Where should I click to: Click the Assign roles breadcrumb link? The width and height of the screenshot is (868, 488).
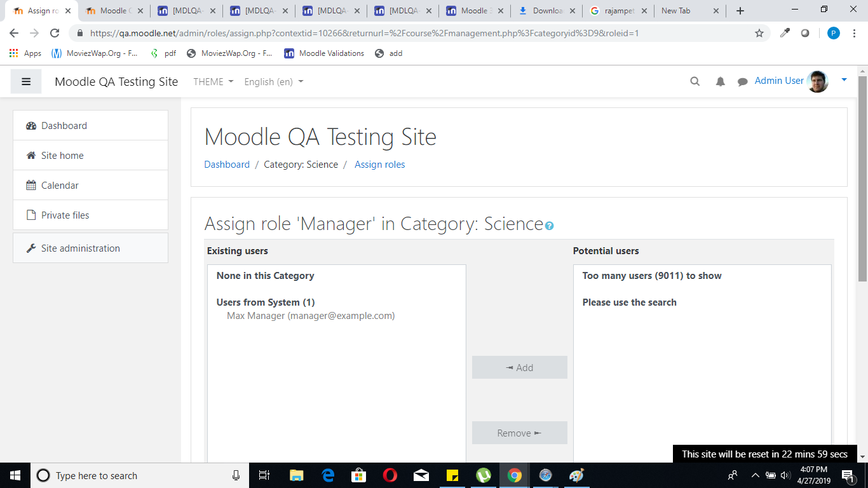(379, 164)
